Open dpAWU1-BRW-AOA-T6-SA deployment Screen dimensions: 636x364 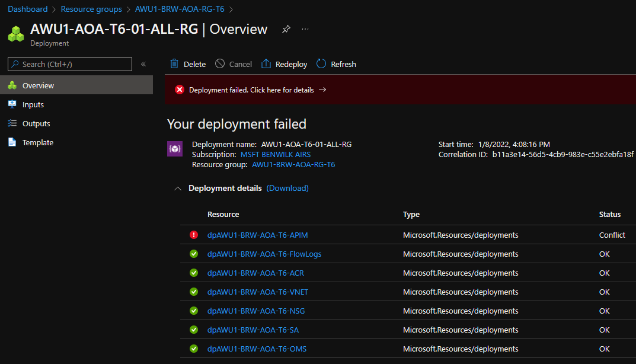[253, 330]
